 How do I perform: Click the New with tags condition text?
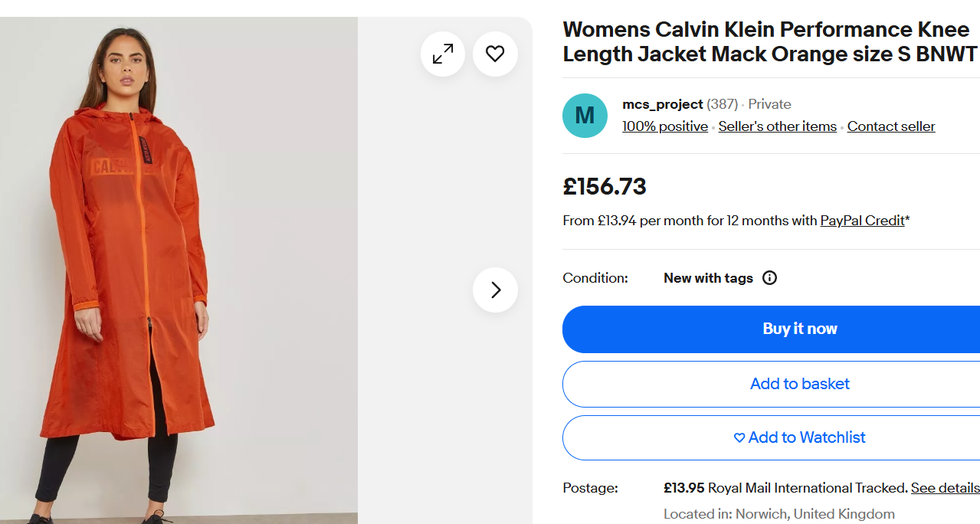coord(708,278)
